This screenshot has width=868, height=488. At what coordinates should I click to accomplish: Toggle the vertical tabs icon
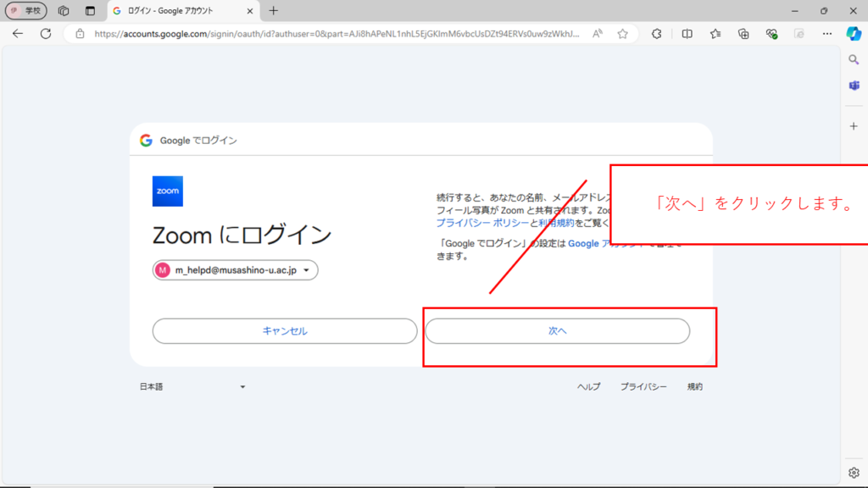point(90,10)
